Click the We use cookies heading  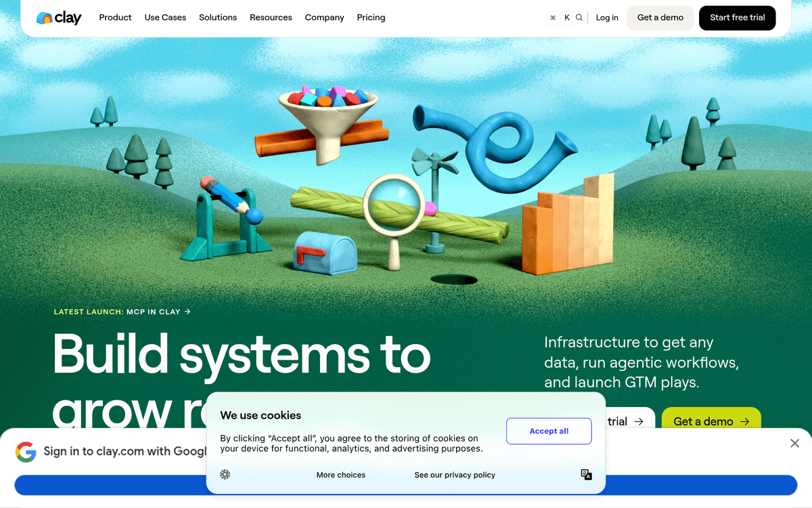coord(261,415)
